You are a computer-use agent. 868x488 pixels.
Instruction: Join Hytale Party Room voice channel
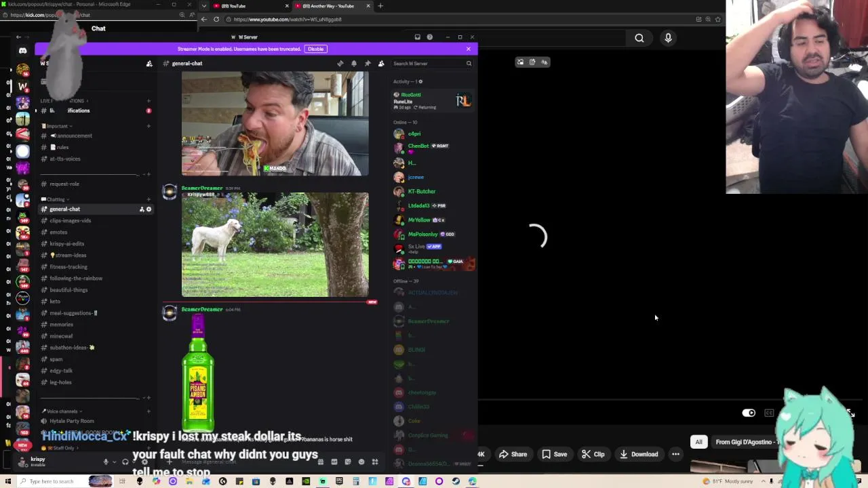point(72,421)
